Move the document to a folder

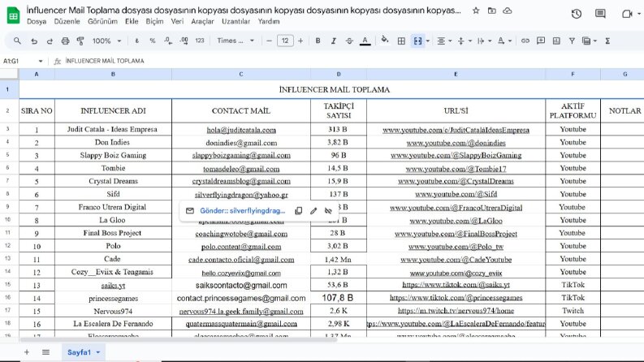[491, 11]
